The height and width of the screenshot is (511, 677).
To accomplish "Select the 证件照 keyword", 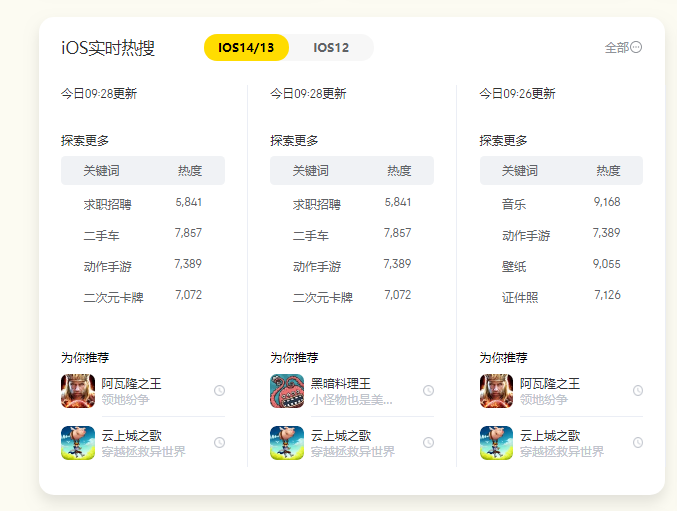I will [x=520, y=297].
